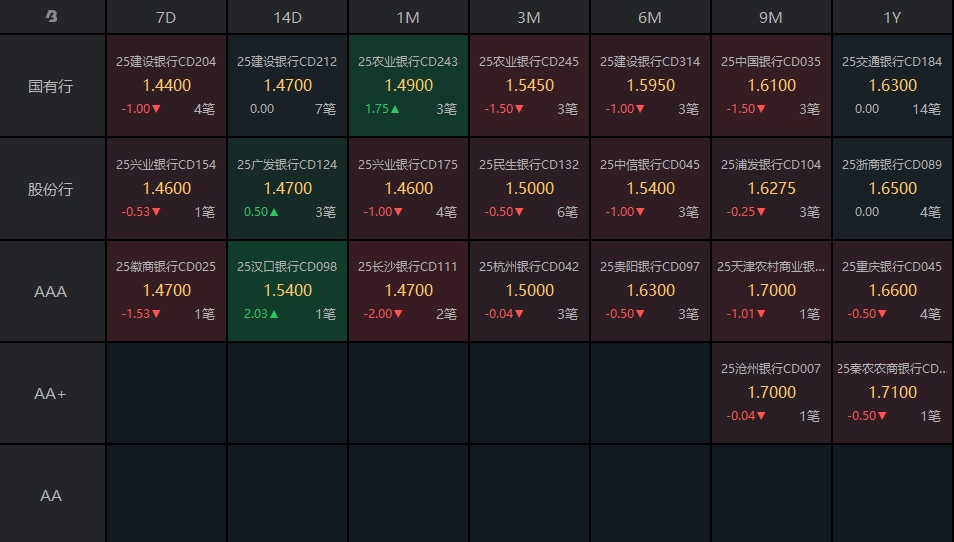The width and height of the screenshot is (954, 542).
Task: Click yield 1.6500 in 25浙商银行CD089
Action: coord(893,189)
